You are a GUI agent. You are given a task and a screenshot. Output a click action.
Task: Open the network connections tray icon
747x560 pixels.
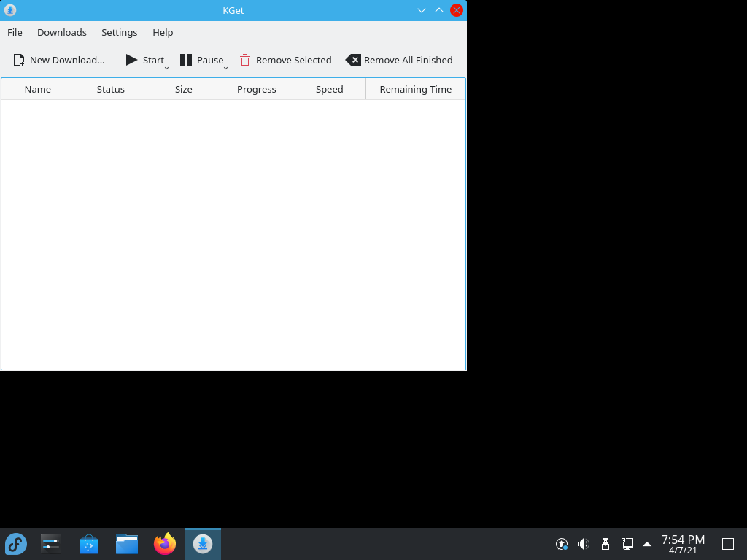pyautogui.click(x=627, y=544)
